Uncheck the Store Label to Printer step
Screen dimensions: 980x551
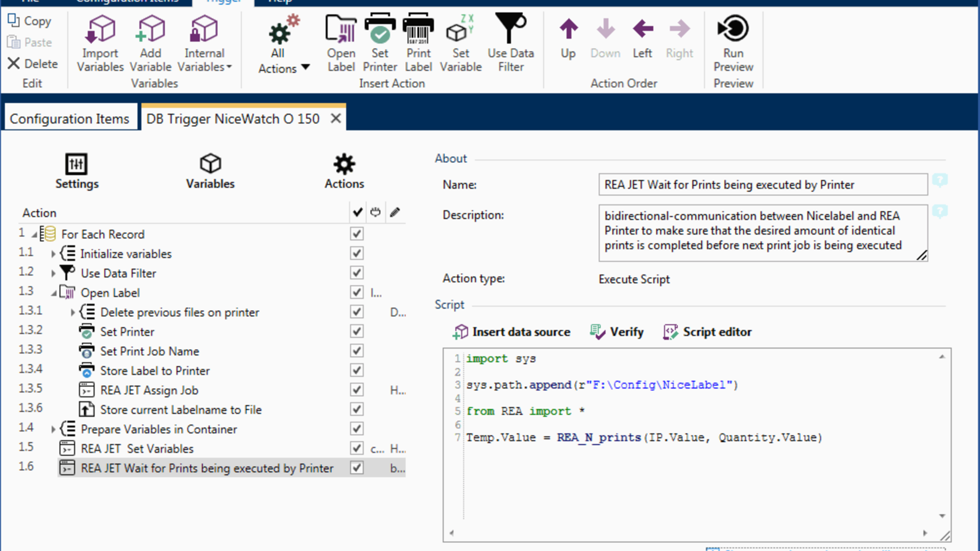click(x=356, y=370)
